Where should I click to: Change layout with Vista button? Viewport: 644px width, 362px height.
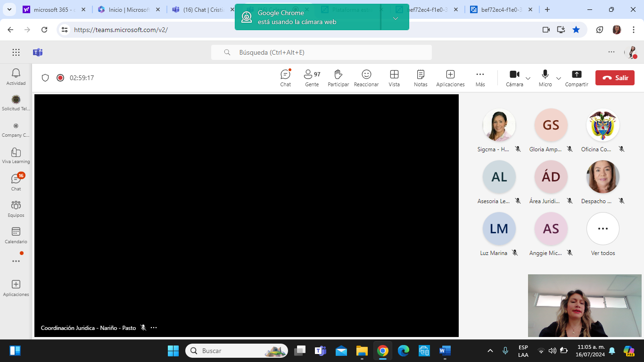(x=394, y=78)
